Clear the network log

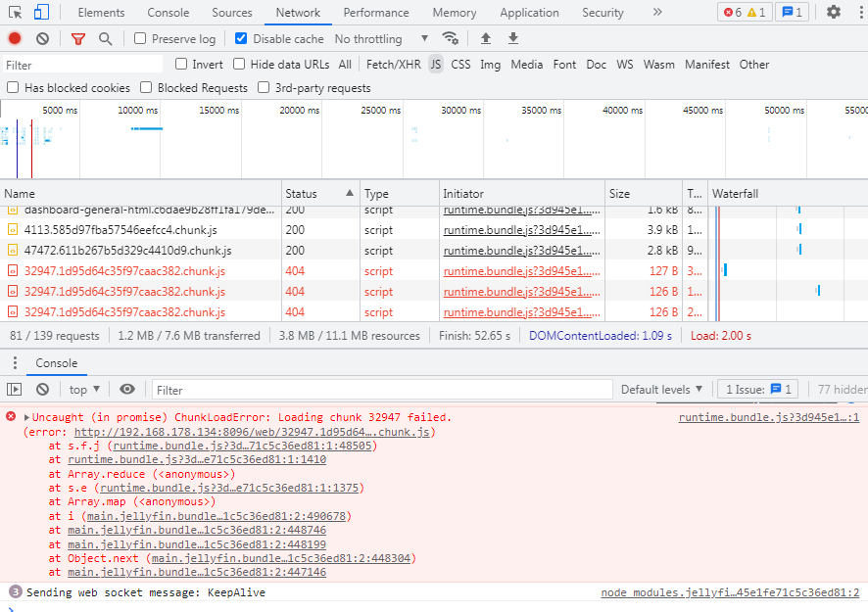point(42,38)
